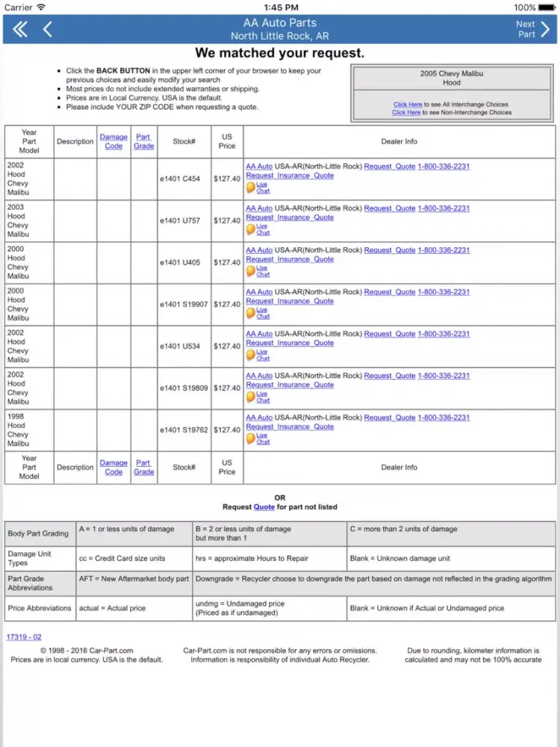Request Insurance Quote for stock C454

[290, 176]
